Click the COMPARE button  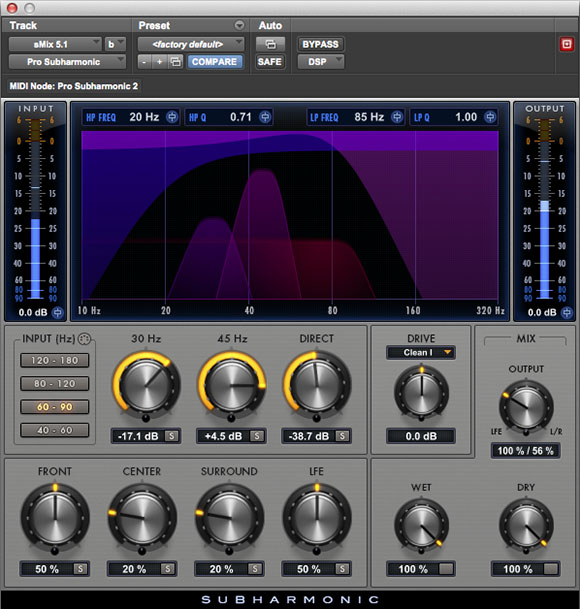215,62
